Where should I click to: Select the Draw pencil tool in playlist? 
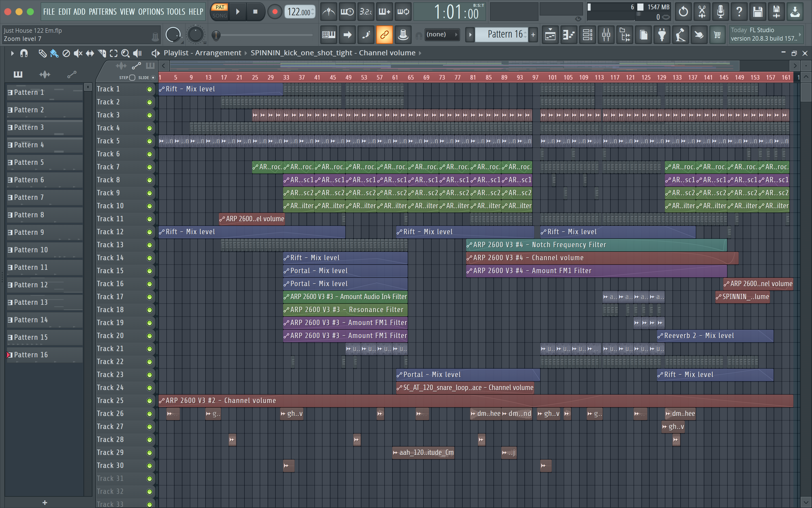(42, 53)
